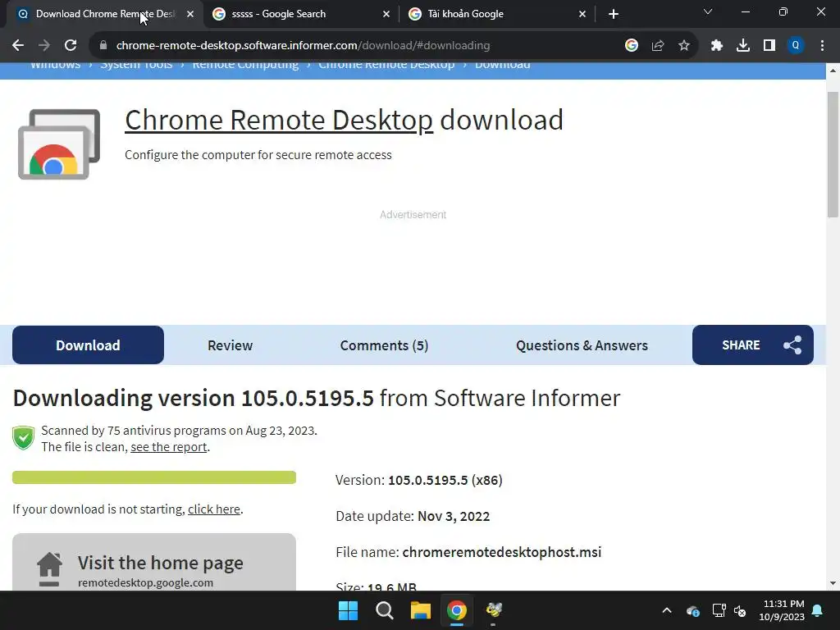Click the address bar URL
The height and width of the screenshot is (630, 840).
pos(303,46)
